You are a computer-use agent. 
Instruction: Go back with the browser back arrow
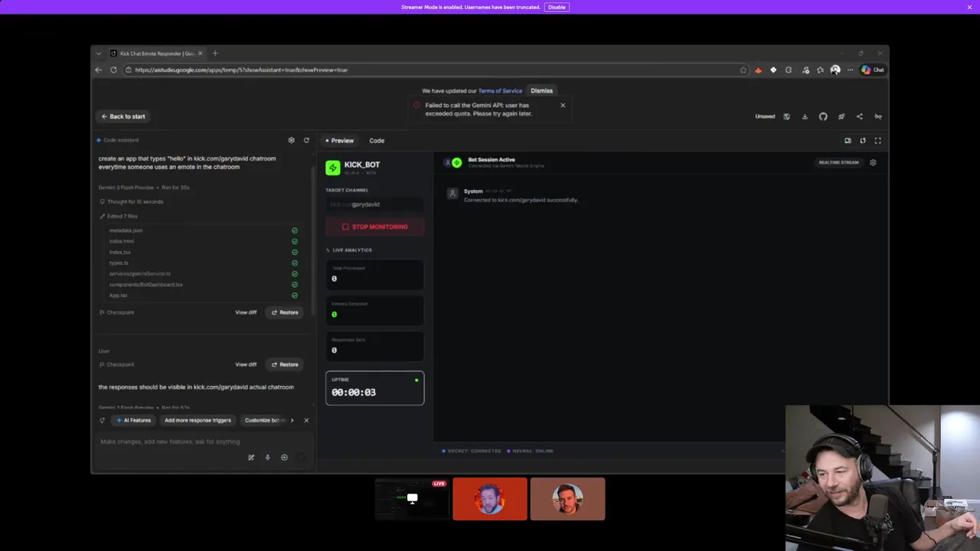click(98, 70)
